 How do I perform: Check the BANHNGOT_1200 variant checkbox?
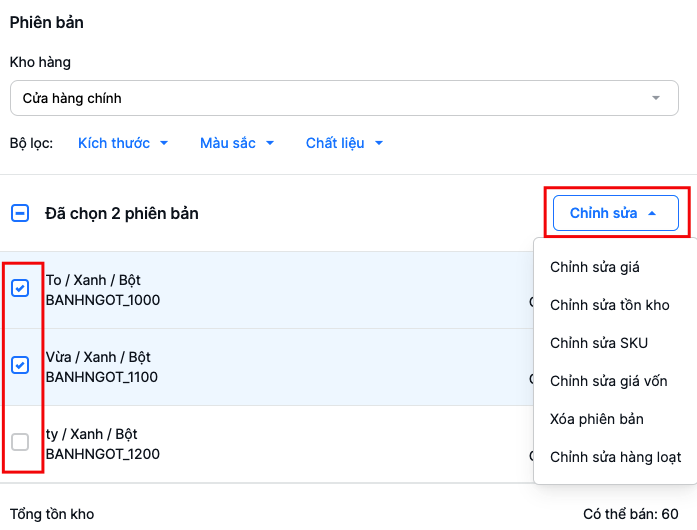pyautogui.click(x=20, y=442)
